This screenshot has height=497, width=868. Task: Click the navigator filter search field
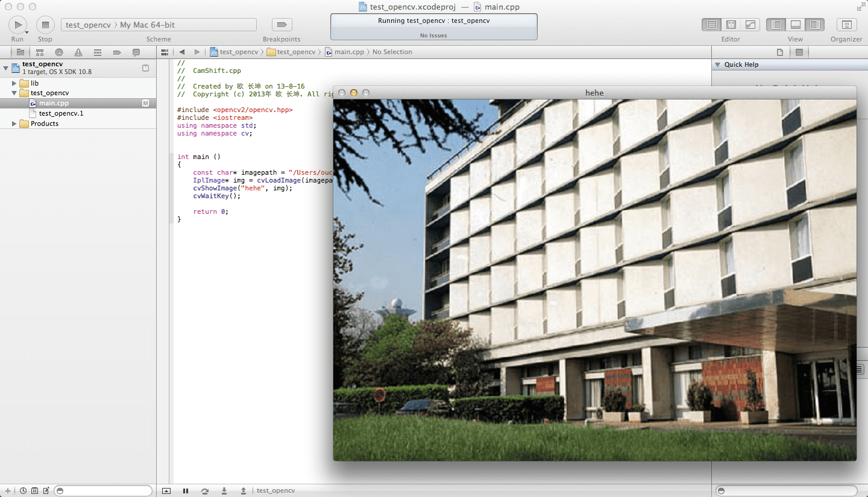click(x=104, y=491)
